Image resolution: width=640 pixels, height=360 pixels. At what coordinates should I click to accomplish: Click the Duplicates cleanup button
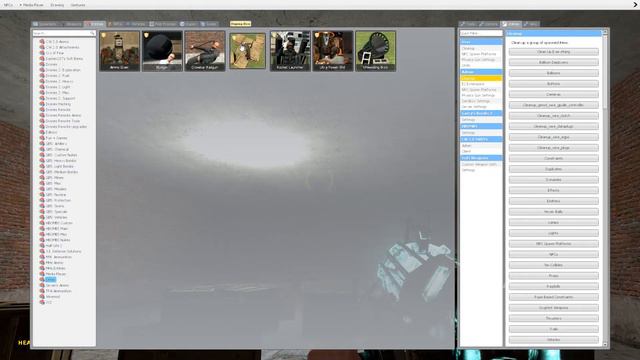coord(553,169)
